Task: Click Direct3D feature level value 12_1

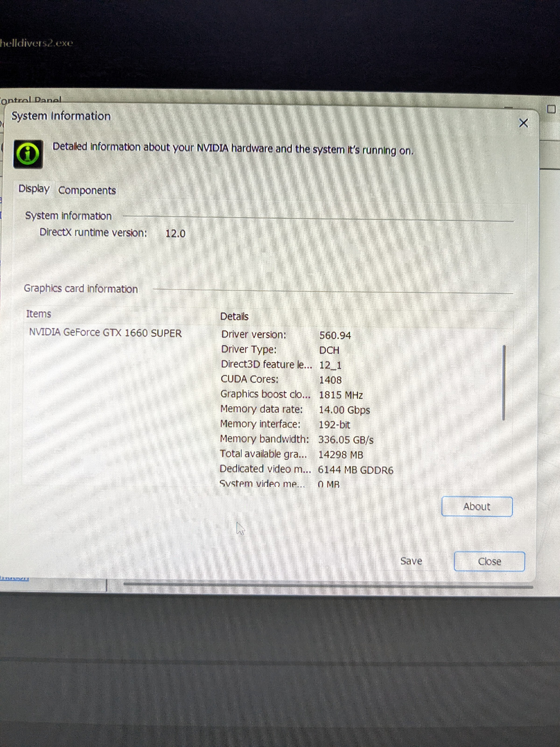Action: pos(330,365)
